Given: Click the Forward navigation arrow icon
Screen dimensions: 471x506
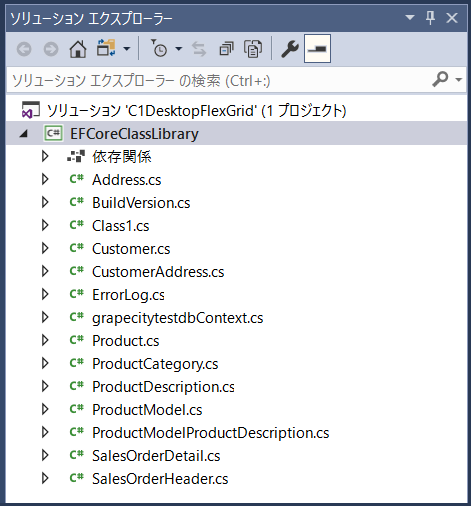Looking at the screenshot, I should (x=51, y=49).
